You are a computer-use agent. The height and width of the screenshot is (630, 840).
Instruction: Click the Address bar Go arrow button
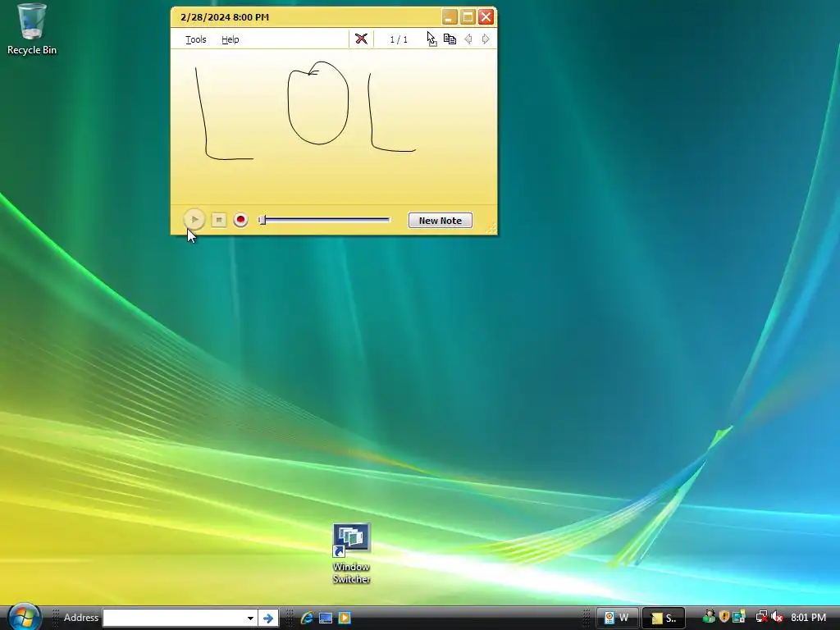click(x=268, y=618)
